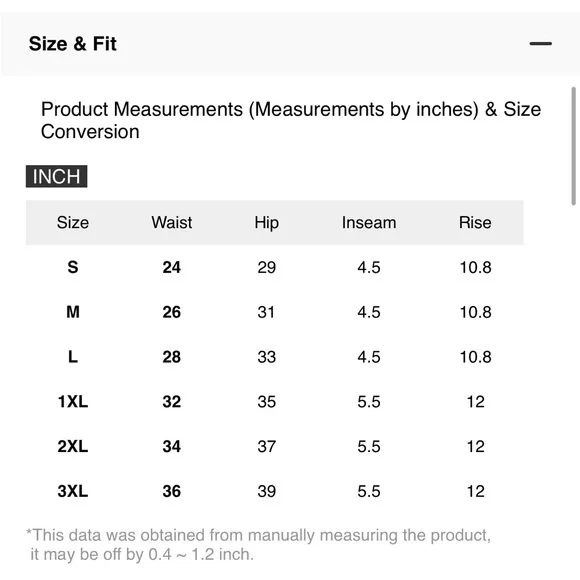This screenshot has height=580, width=580.
Task: Select the 2XL size row label
Action: point(73,446)
